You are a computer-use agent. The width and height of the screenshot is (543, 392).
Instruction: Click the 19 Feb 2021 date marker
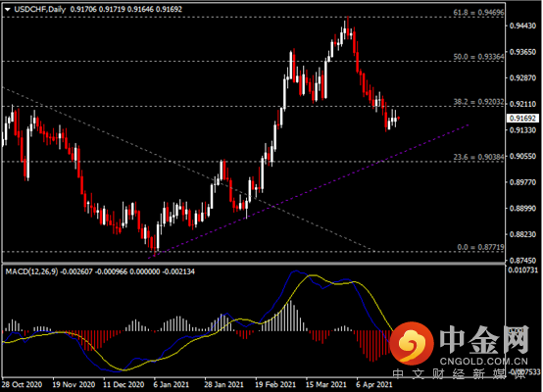pos(275,385)
